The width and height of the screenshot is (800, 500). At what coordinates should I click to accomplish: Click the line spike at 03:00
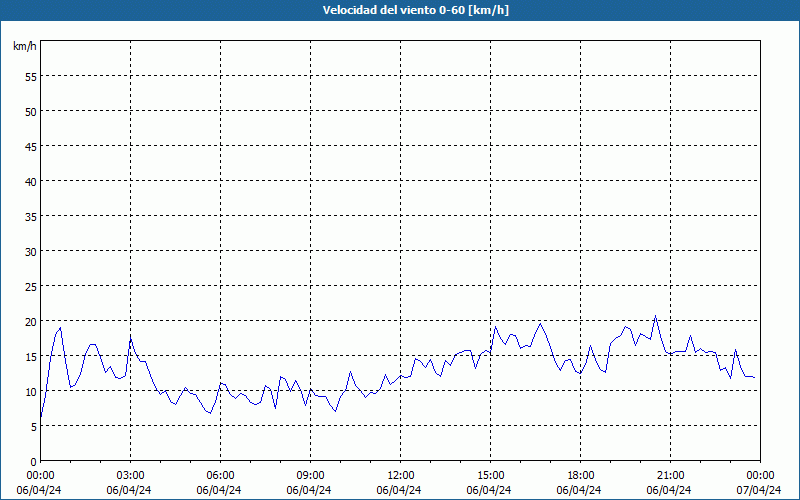(x=131, y=338)
